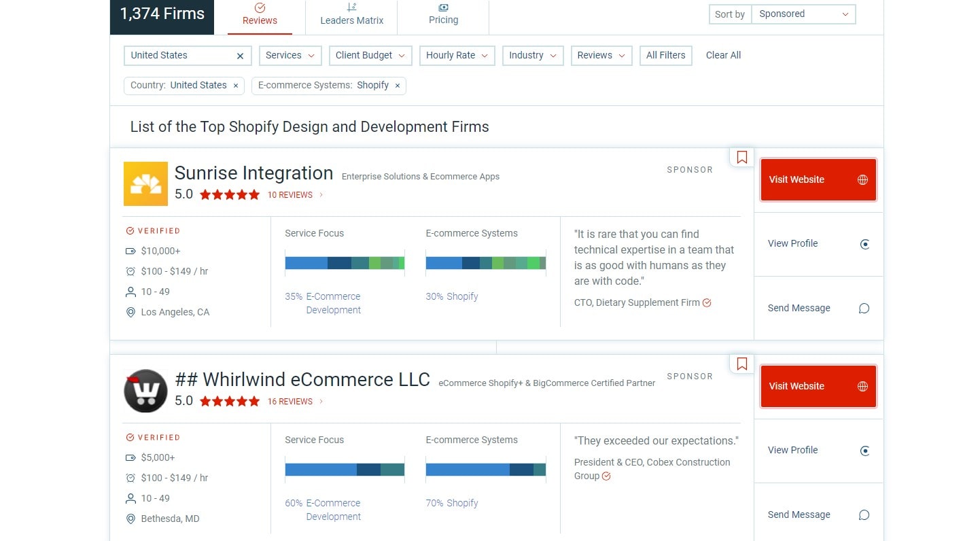Bookmark the Sunrise Integration listing
Screen dimensions: 980x541
(x=741, y=158)
